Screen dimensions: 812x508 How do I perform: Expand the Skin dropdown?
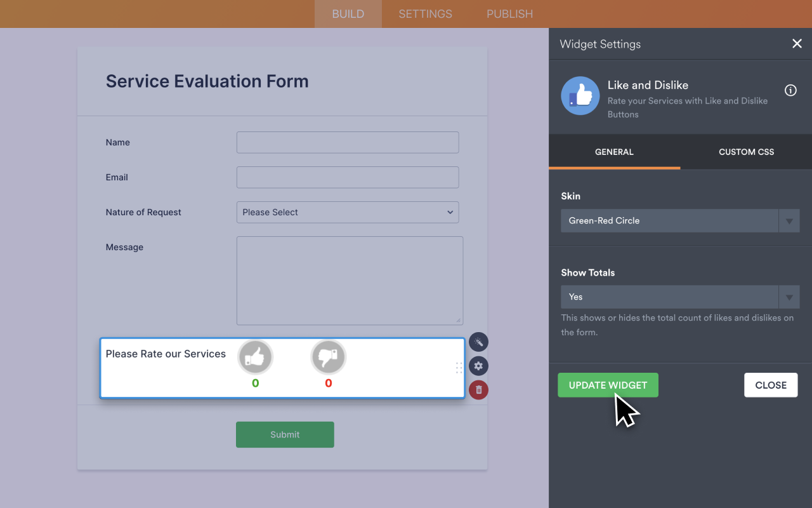pos(679,221)
